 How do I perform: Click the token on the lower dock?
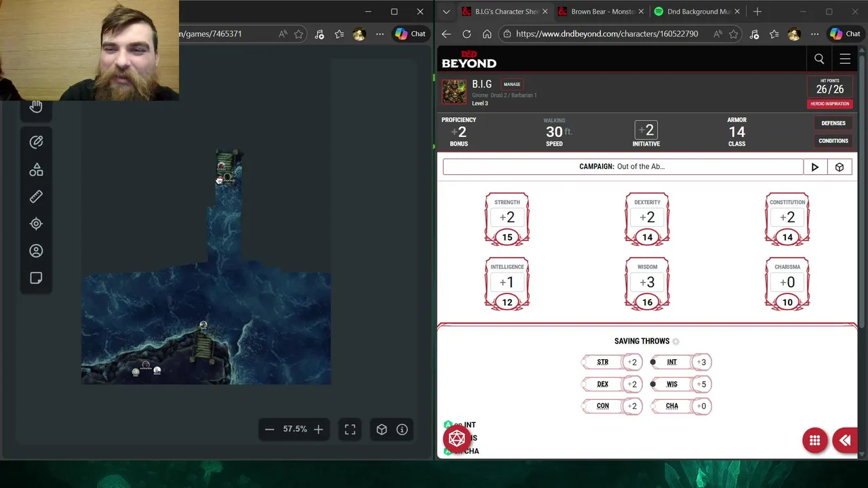point(203,326)
